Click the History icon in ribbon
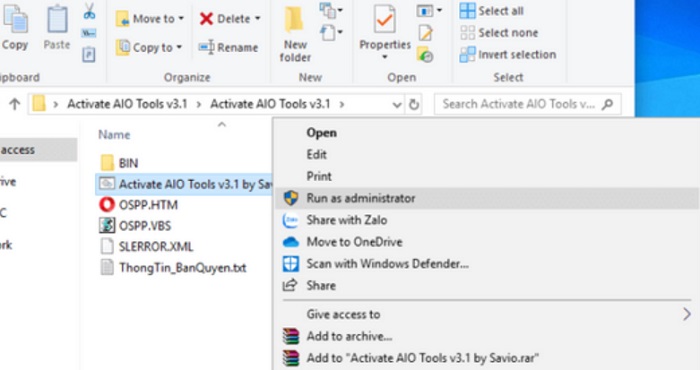Viewport: 700px width, 370px height. click(x=425, y=55)
